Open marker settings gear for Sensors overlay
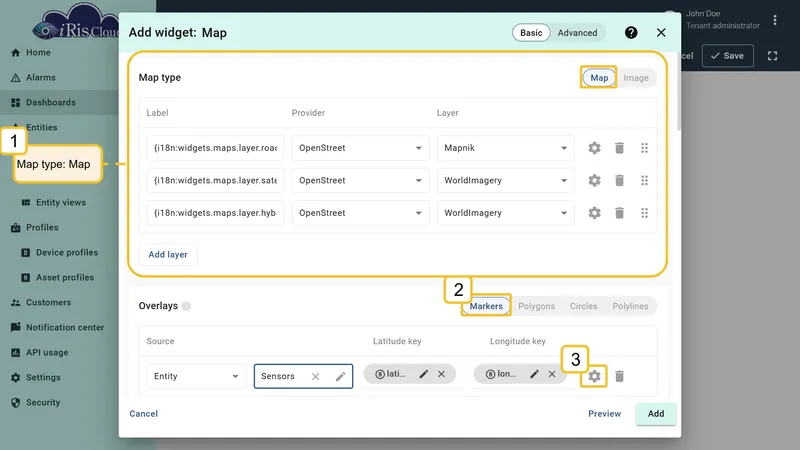This screenshot has height=450, width=800. (x=594, y=377)
